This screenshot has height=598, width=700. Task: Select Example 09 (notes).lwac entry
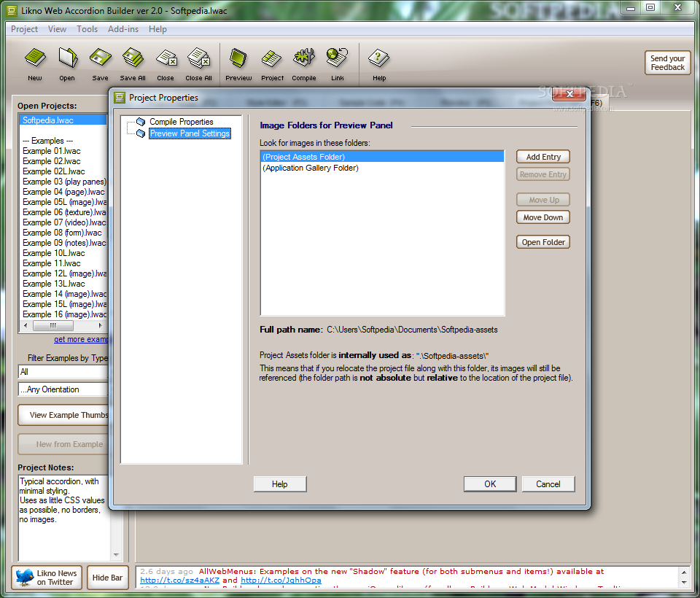pos(63,243)
